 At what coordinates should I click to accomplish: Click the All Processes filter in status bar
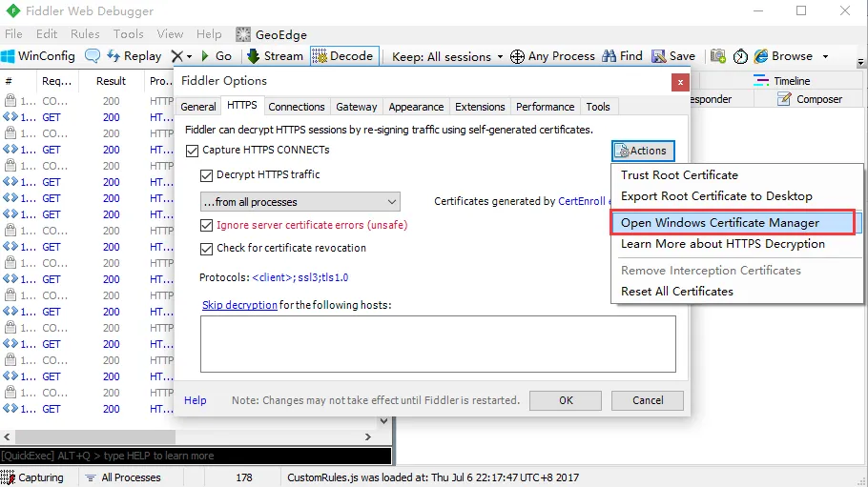pos(123,477)
